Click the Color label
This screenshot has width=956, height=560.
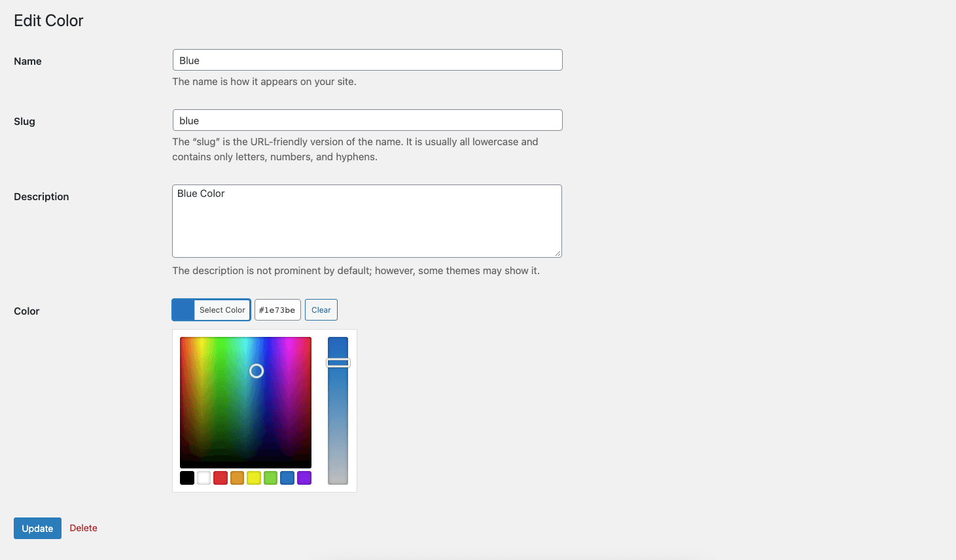[x=27, y=311]
